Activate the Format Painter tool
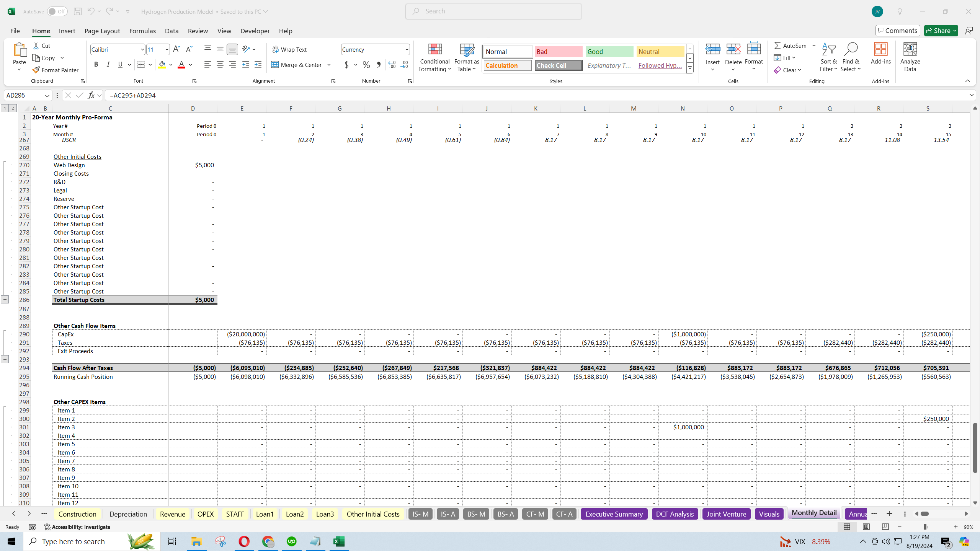The image size is (980, 551). (x=56, y=70)
